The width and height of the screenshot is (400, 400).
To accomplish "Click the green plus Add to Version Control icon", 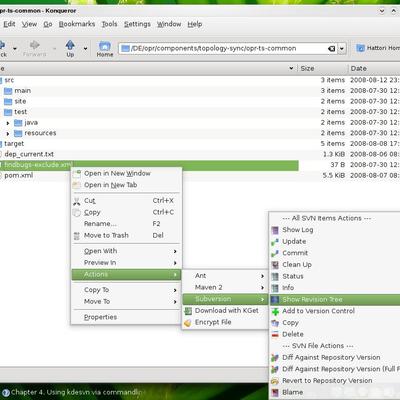I will coord(275,311).
